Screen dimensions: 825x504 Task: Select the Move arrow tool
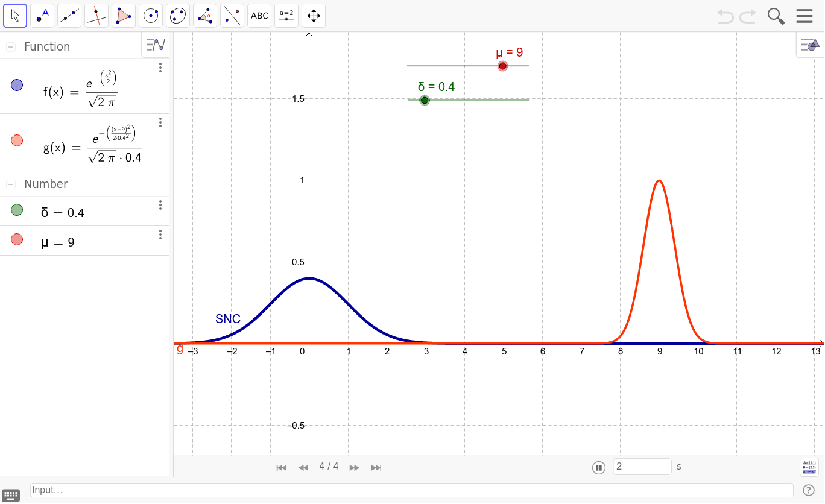point(15,16)
